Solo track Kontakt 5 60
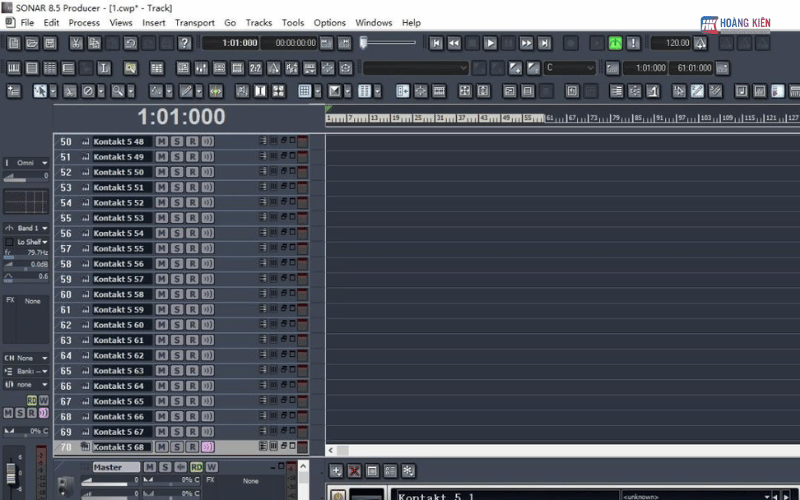This screenshot has height=500, width=800. pos(177,325)
